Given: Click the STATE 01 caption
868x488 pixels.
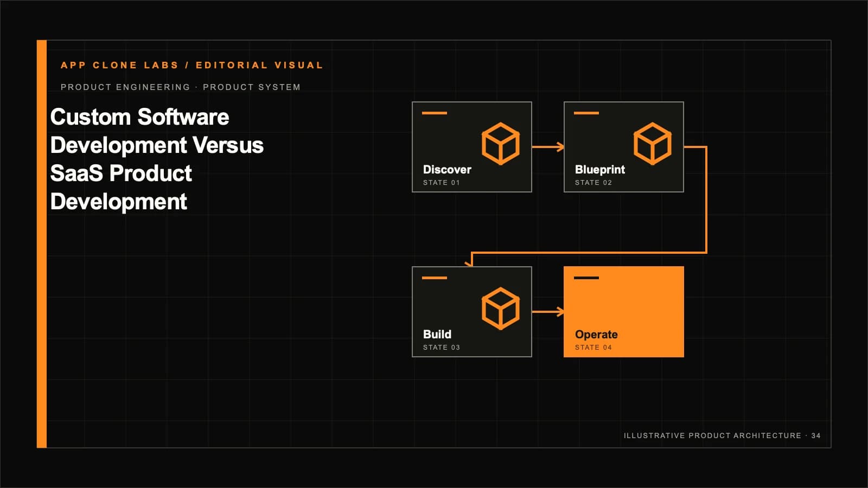Looking at the screenshot, I should pos(442,183).
